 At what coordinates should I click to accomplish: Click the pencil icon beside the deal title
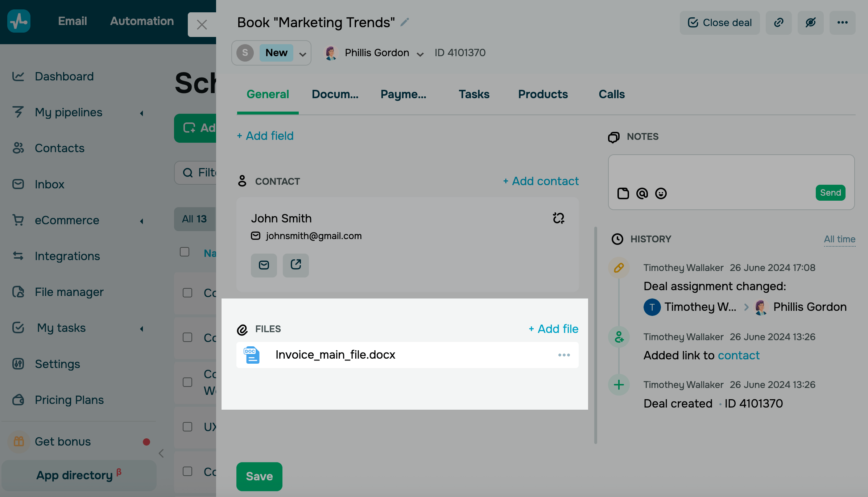tap(405, 22)
